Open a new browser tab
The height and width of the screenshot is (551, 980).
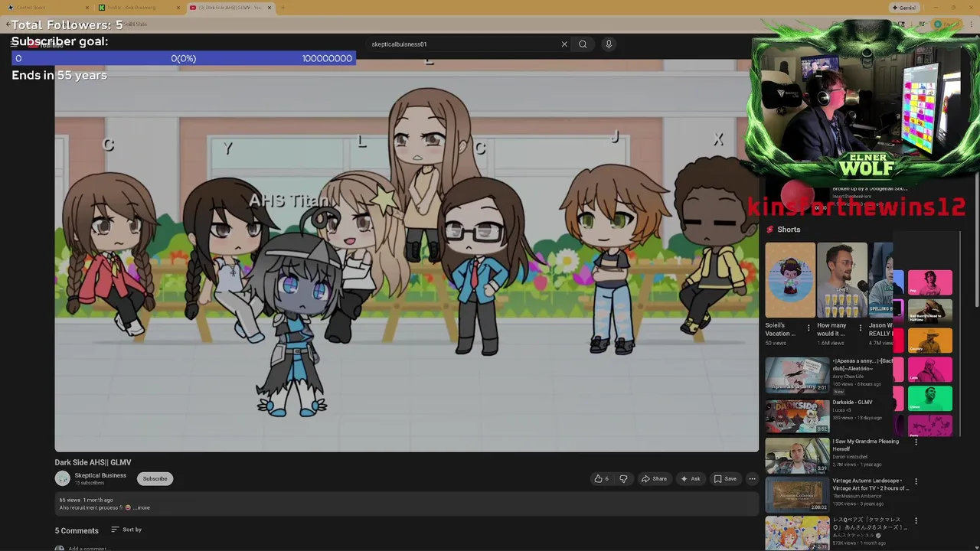tap(283, 8)
